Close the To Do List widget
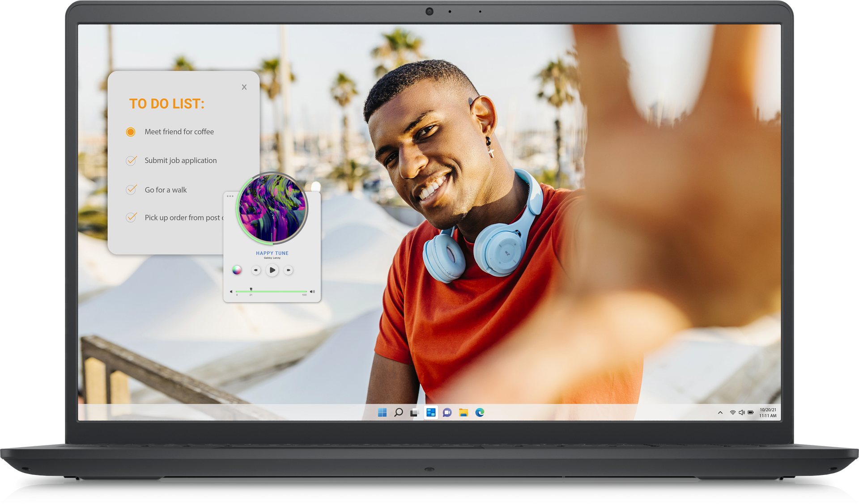This screenshot has height=504, width=859. pos(244,87)
